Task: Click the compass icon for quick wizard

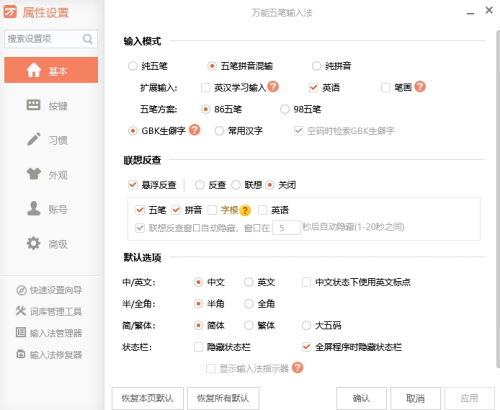Action: [x=21, y=290]
